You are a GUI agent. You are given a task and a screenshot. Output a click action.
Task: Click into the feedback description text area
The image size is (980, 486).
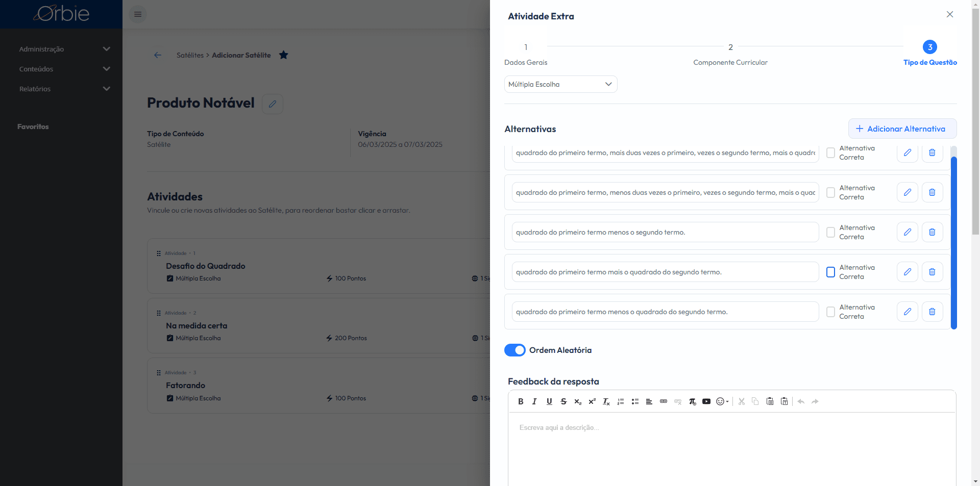point(732,449)
